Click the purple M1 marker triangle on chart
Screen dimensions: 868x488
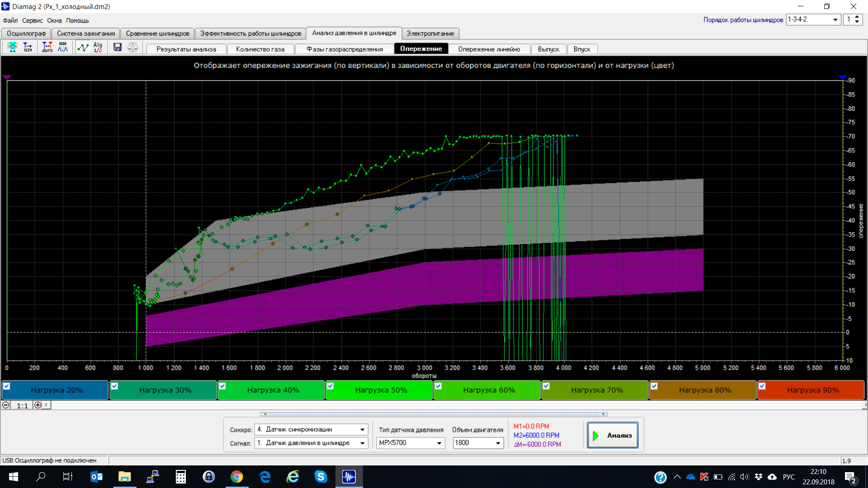[x=7, y=78]
